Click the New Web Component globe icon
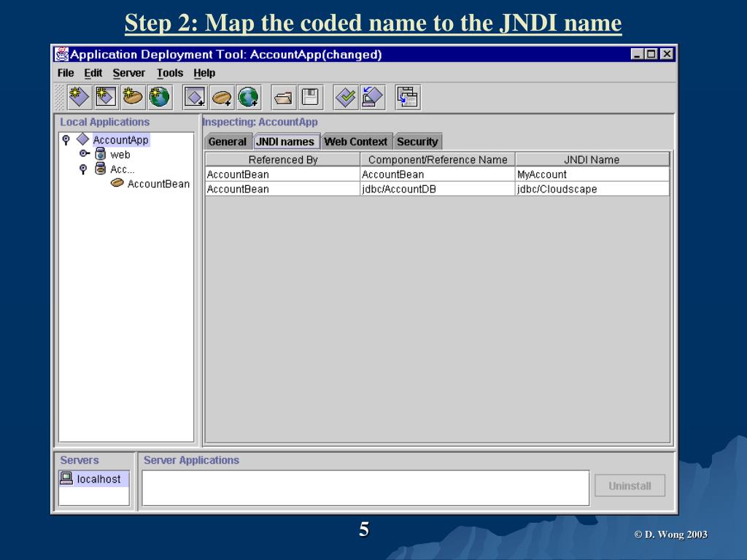The width and height of the screenshot is (747, 560). pos(159,96)
